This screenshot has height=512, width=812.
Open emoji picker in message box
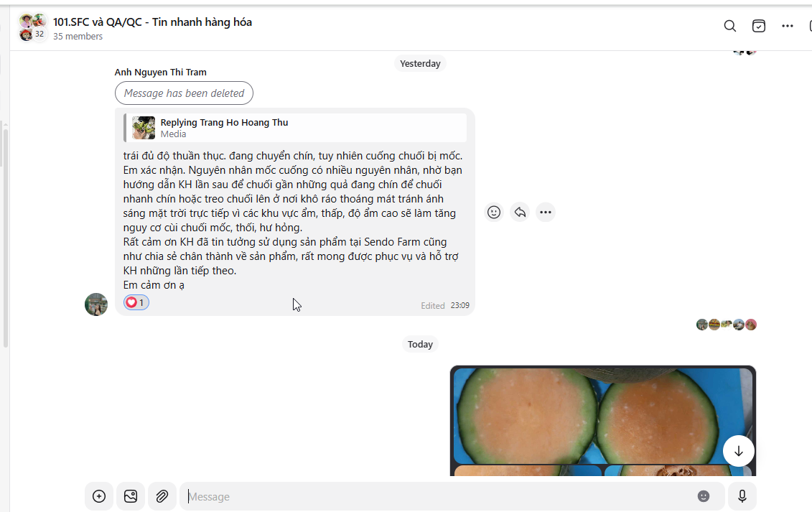click(704, 496)
